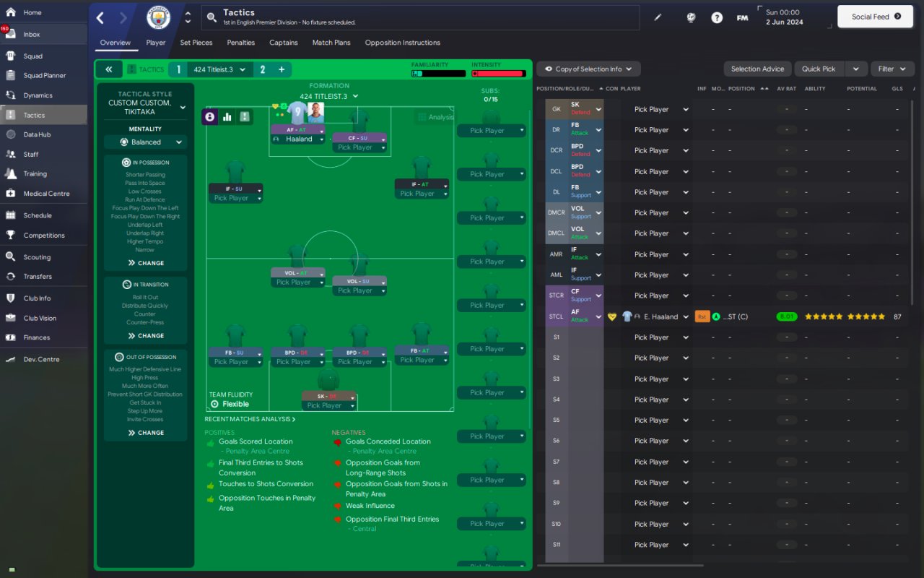Image resolution: width=924 pixels, height=578 pixels.
Task: Switch to the Player tab
Action: pos(156,43)
